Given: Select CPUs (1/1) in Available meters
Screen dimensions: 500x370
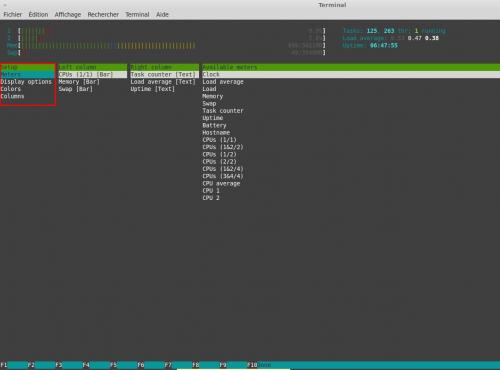Looking at the screenshot, I should (219, 140).
